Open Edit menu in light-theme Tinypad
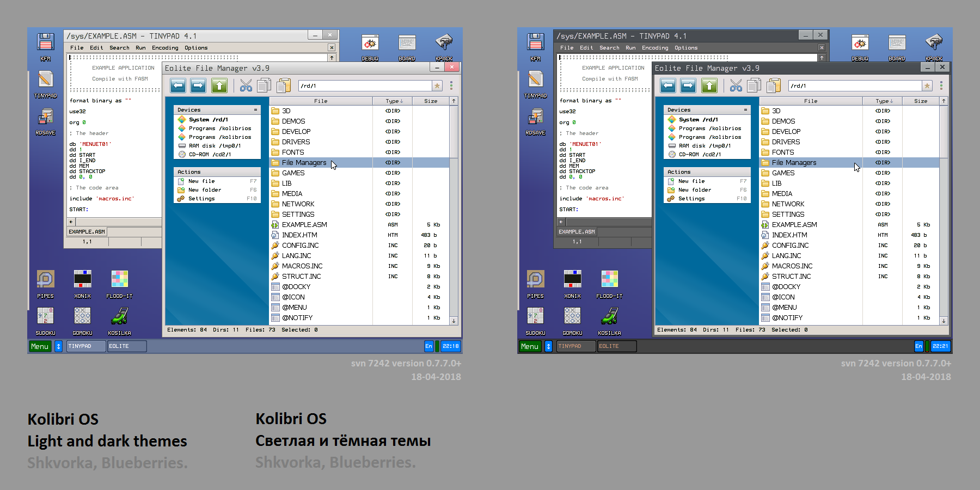980x490 pixels. tap(96, 48)
